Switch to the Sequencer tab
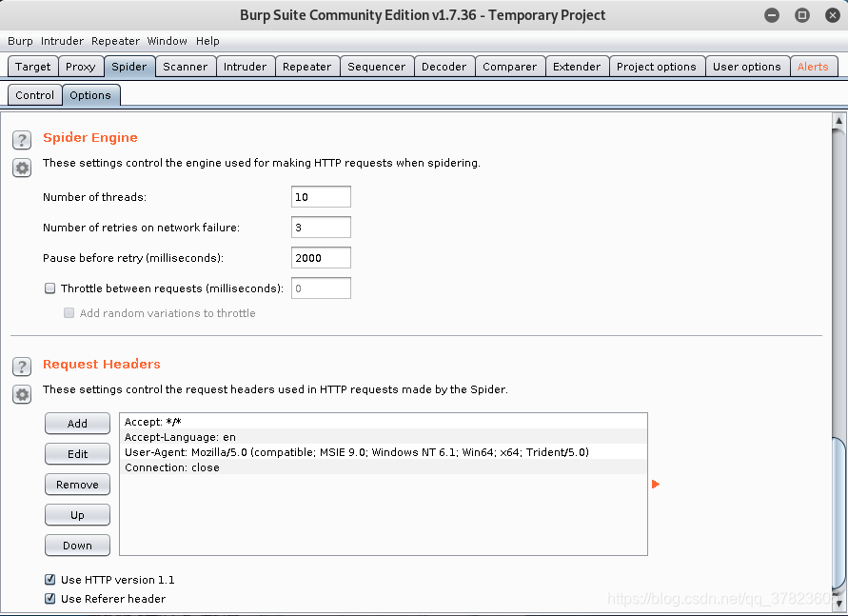This screenshot has height=616, width=848. point(376,67)
